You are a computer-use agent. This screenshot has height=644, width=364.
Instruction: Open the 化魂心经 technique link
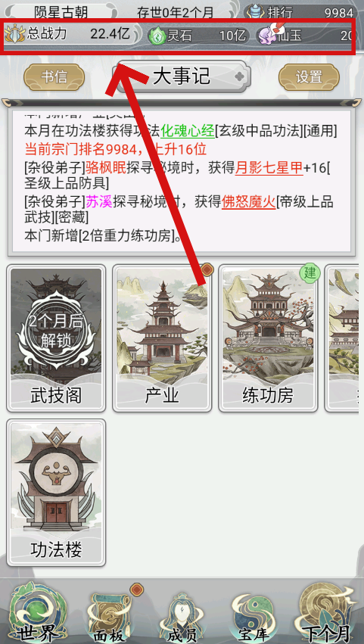[x=188, y=131]
